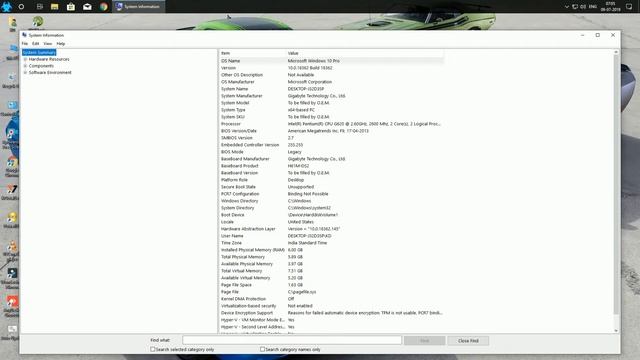Select the OS Name row
The width and height of the screenshot is (640, 360).
pos(331,61)
